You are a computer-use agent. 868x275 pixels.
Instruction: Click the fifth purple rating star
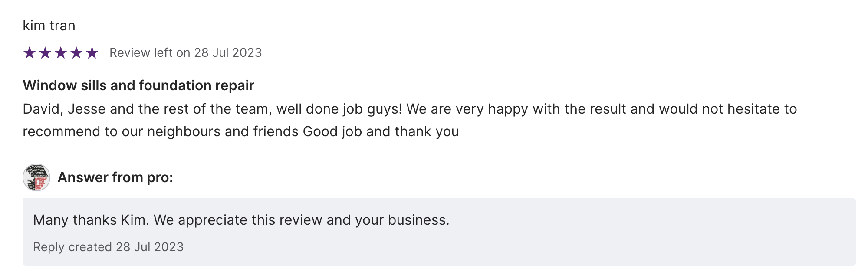[92, 53]
